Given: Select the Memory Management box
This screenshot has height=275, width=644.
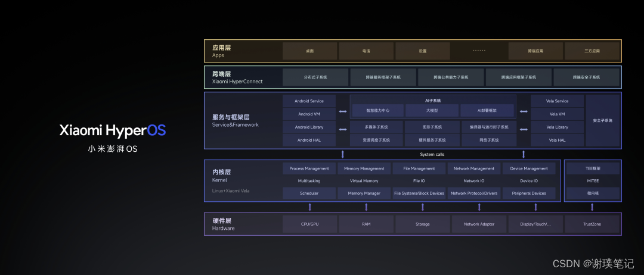Looking at the screenshot, I should 364,168.
